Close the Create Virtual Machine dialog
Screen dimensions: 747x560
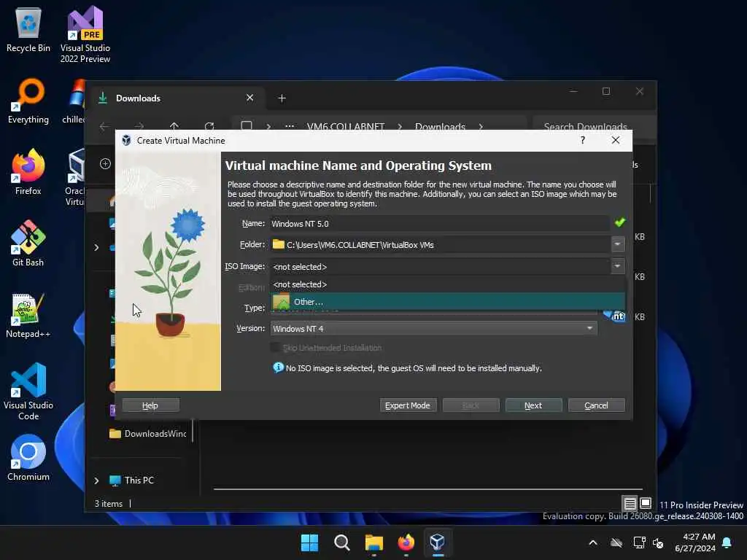point(616,140)
